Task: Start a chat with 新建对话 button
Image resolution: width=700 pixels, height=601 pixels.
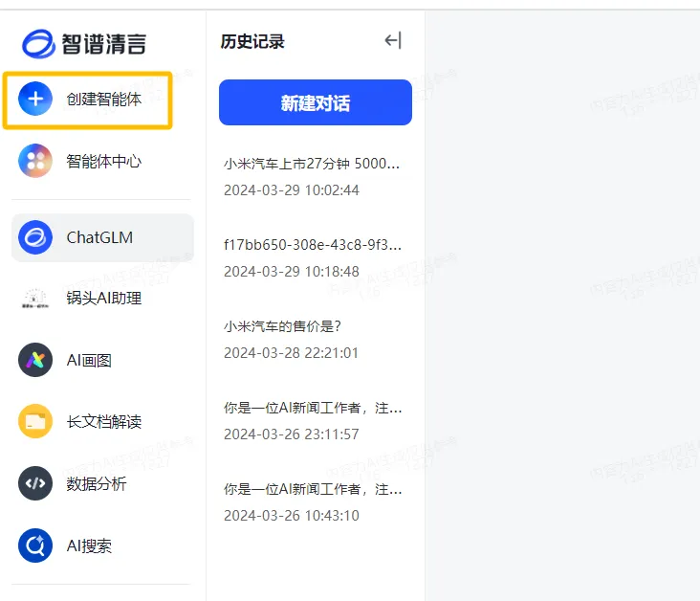Action: 316,102
